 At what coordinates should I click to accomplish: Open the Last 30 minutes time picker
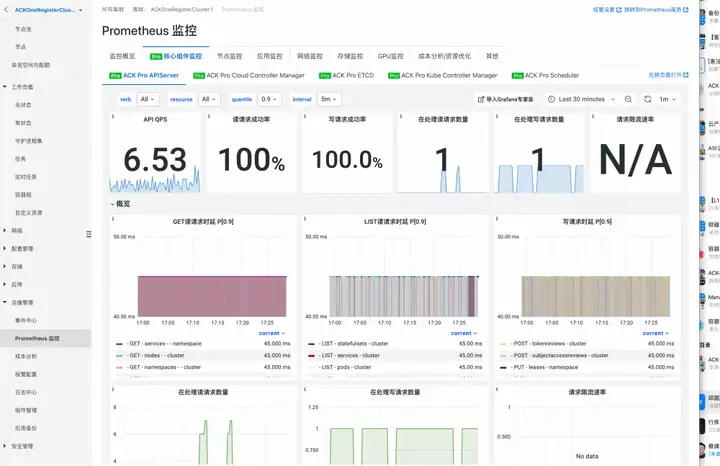pos(581,99)
